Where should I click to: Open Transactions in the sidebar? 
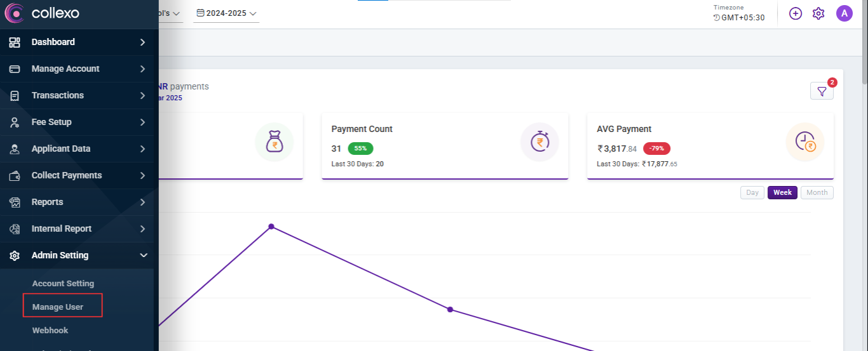point(79,95)
